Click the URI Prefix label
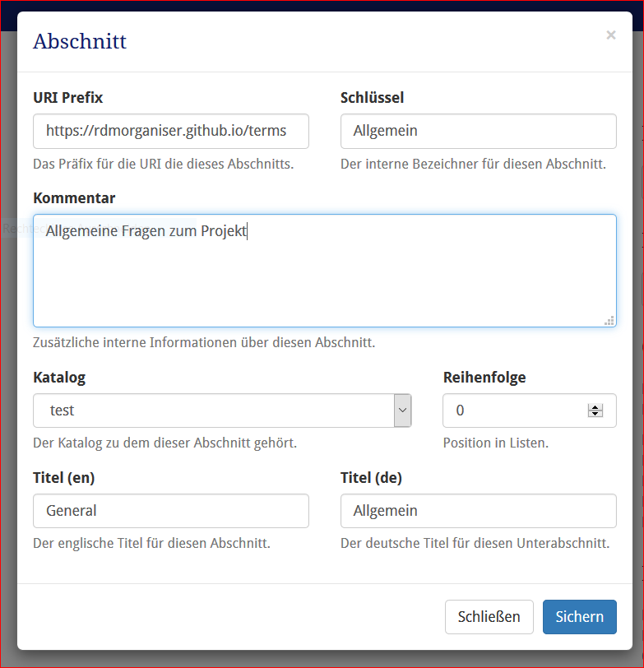The height and width of the screenshot is (668, 644). [67, 98]
